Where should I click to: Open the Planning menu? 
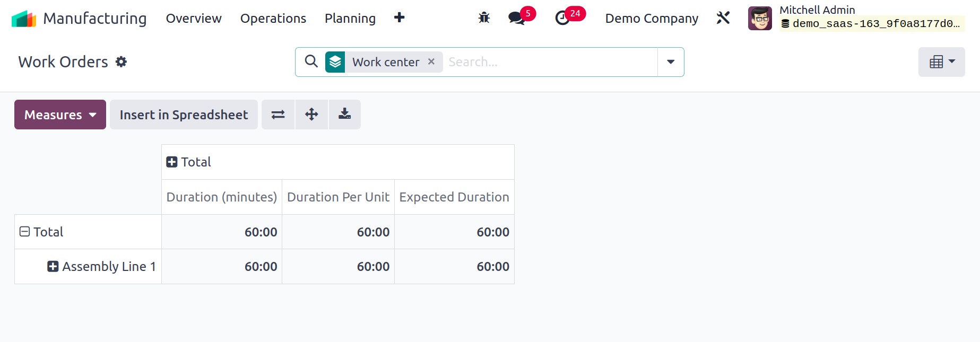(350, 19)
